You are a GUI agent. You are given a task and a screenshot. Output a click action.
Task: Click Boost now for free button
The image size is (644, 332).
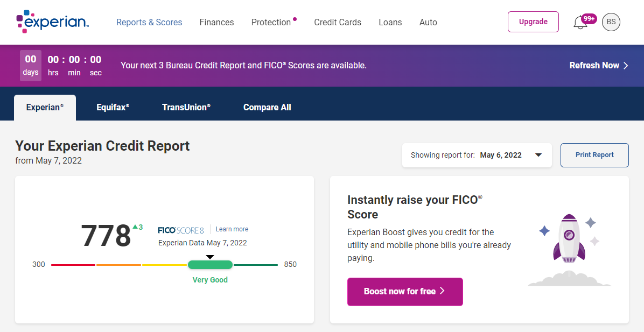[405, 292]
